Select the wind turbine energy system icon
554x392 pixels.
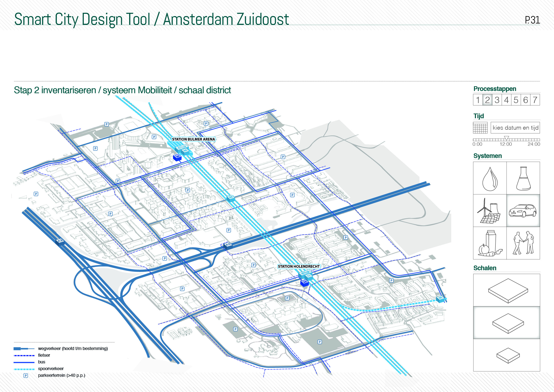point(490,211)
